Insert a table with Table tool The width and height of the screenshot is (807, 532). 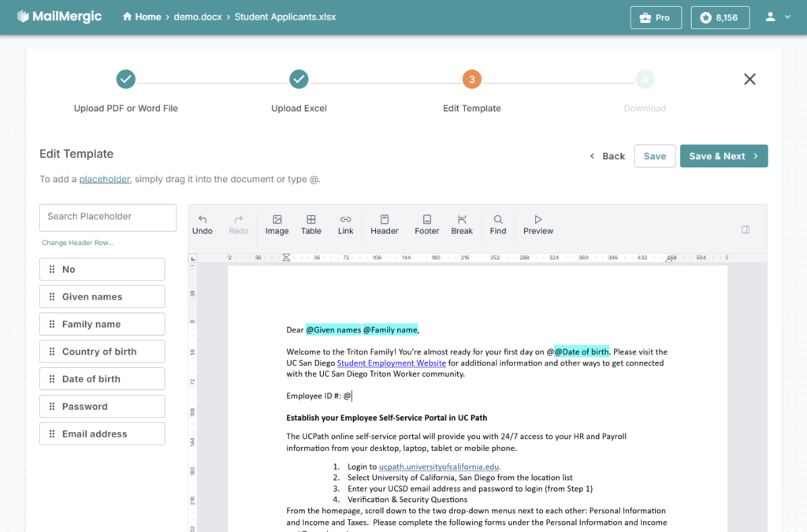(311, 225)
